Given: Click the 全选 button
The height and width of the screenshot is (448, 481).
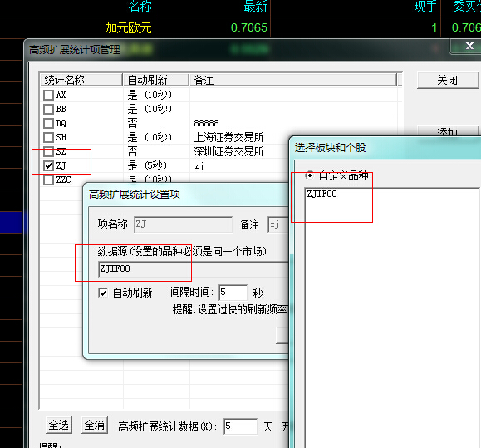Looking at the screenshot, I should click(59, 426).
